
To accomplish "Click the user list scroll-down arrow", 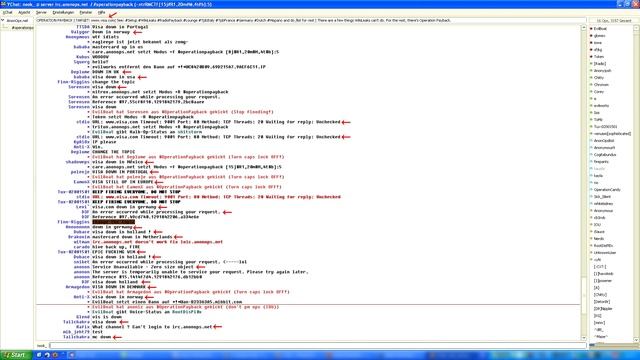I will click(636, 340).
